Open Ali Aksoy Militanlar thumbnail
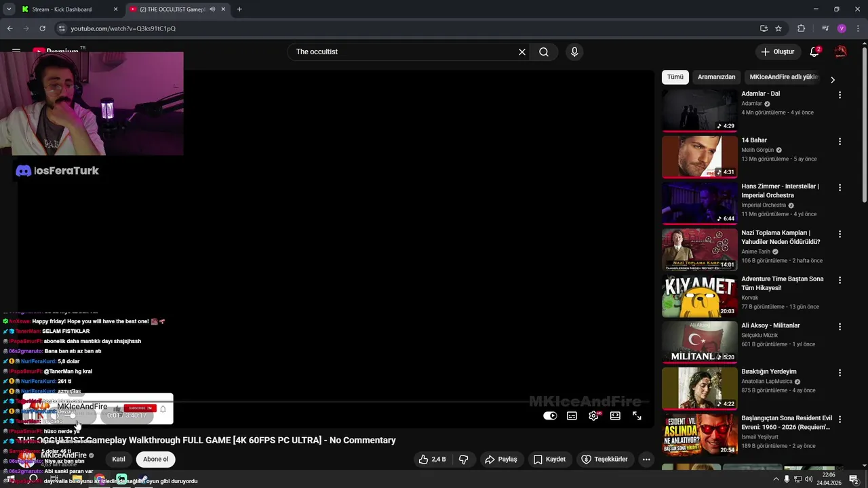Screen dimensions: 868x488 click(699, 342)
